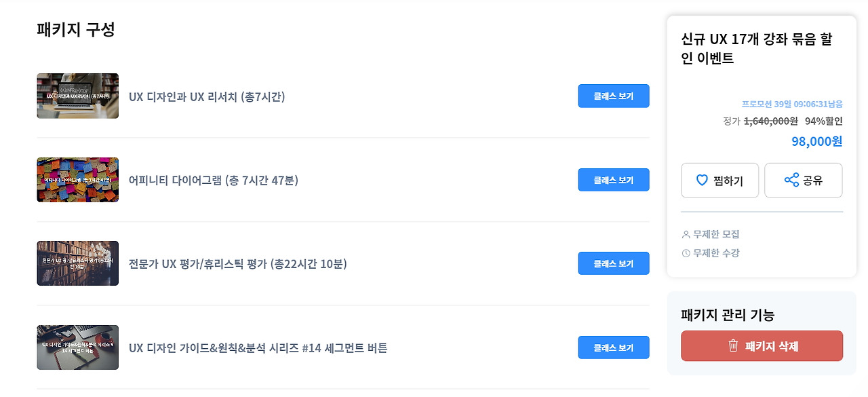Click the 신규 UX 17개 강좌 묶음 heading
Image resolution: width=868 pixels, height=397 pixels.
pos(756,48)
